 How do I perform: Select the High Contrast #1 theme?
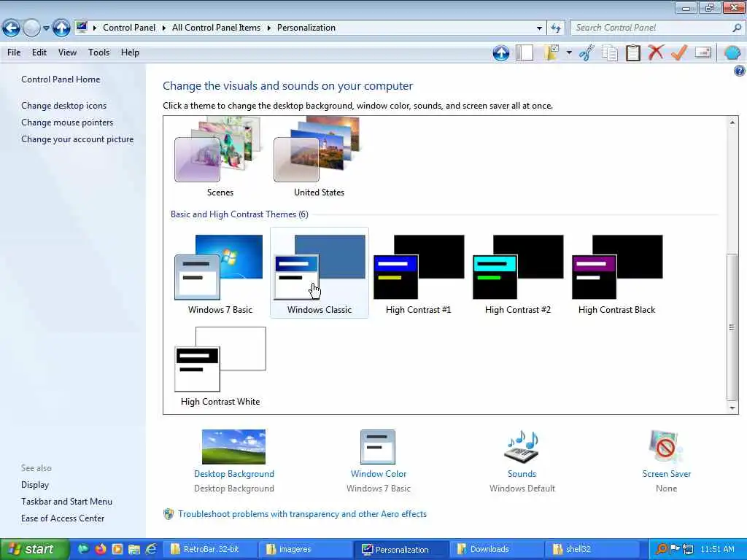(x=418, y=273)
